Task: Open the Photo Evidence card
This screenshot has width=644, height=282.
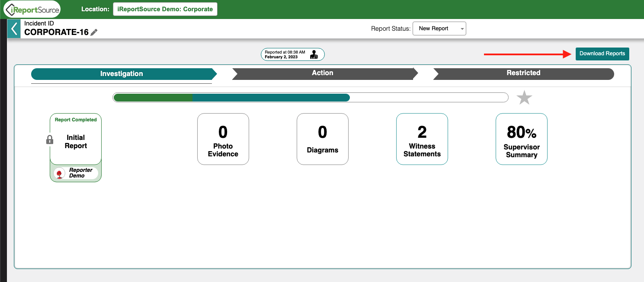Action: click(x=223, y=139)
